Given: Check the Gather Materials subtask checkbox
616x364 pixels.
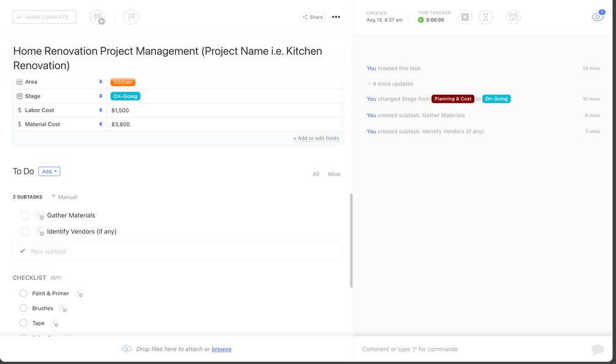Looking at the screenshot, I should point(23,215).
